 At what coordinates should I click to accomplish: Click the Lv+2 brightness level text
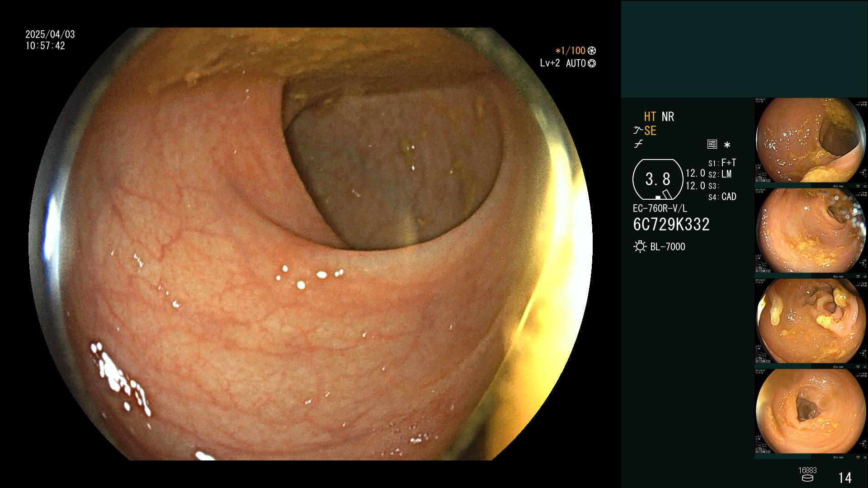550,63
